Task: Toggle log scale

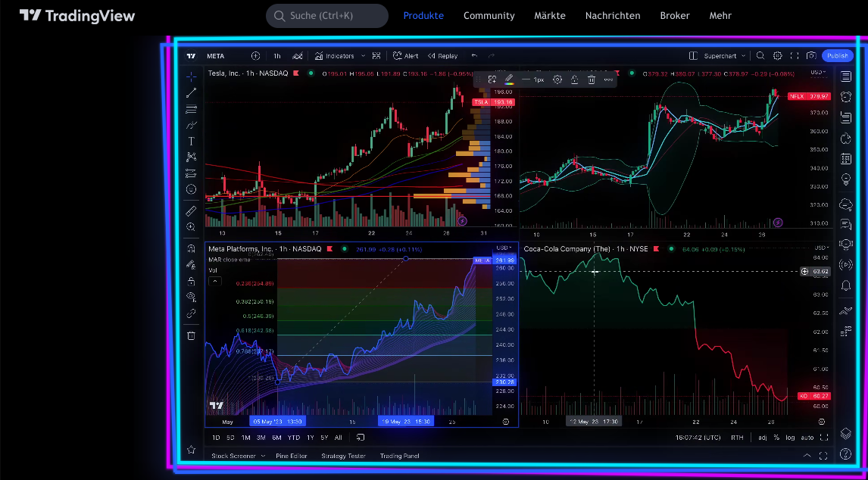Action: (790, 438)
